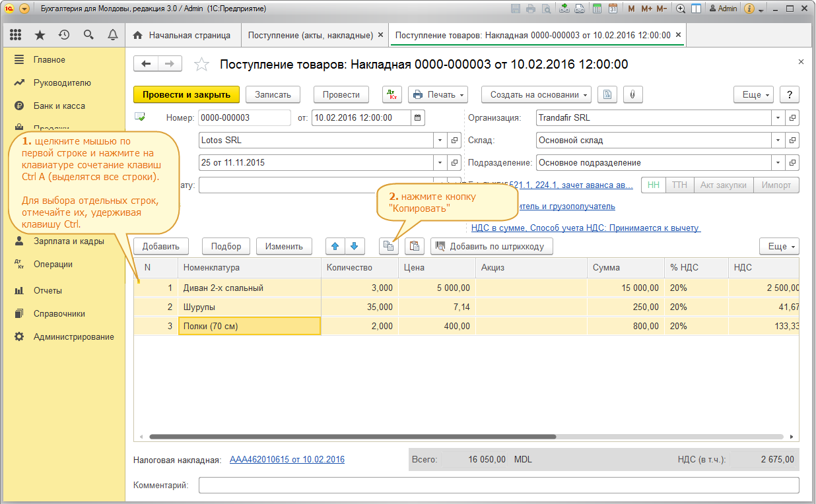
Task: Open calendar picker for document date
Action: coord(418,118)
